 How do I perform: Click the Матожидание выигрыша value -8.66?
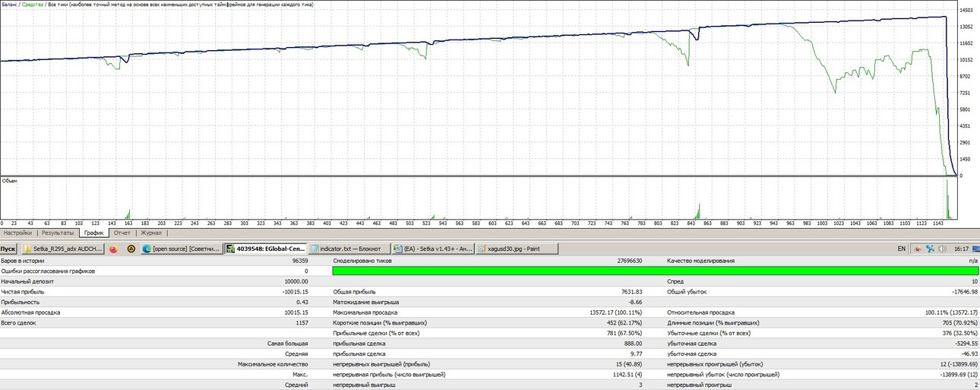[x=636, y=302]
